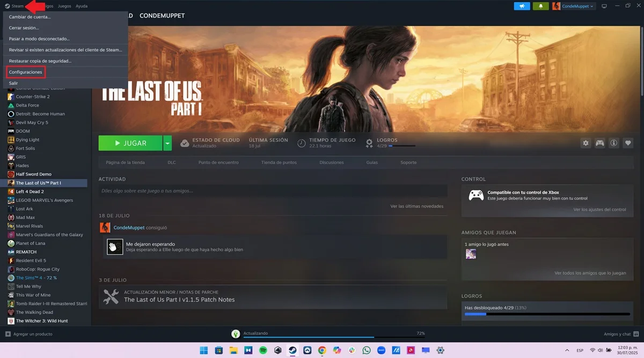
Task: Select the controller configuration icon
Action: (x=599, y=143)
